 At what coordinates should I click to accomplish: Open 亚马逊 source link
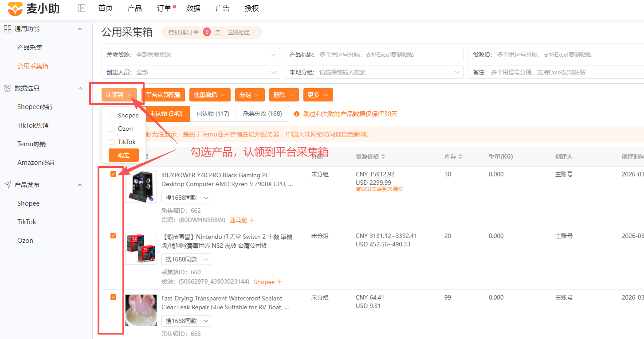pyautogui.click(x=239, y=220)
